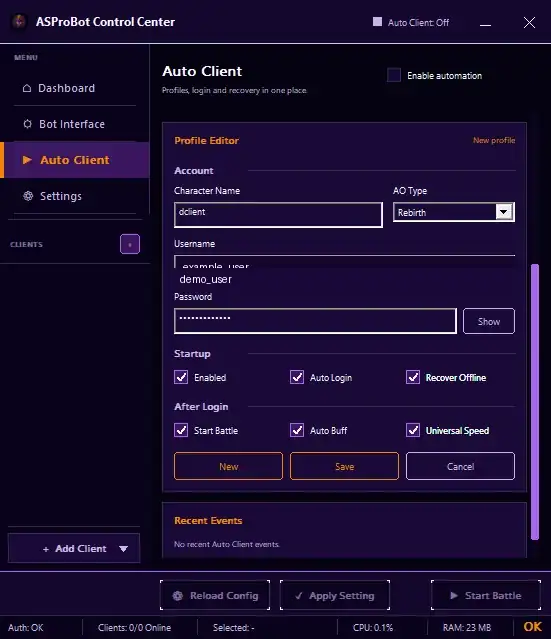Click the play icon on Start Battle button
The width and height of the screenshot is (551, 639).
coord(454,595)
